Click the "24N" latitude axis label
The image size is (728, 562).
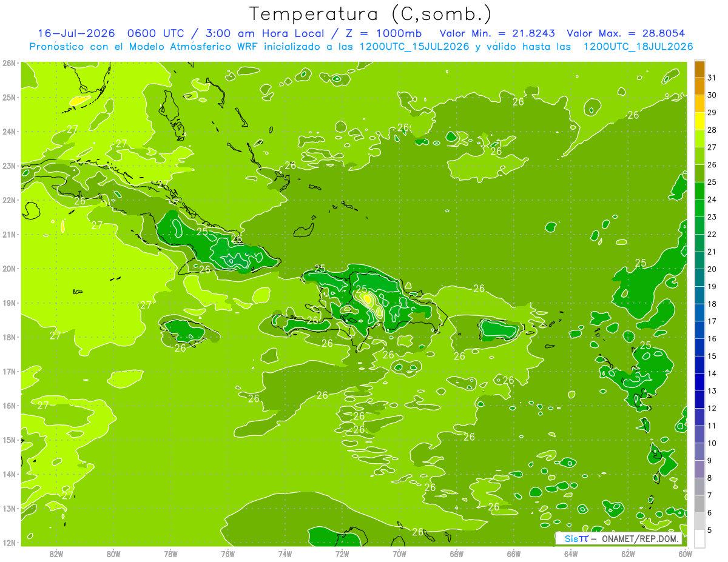click(x=9, y=131)
